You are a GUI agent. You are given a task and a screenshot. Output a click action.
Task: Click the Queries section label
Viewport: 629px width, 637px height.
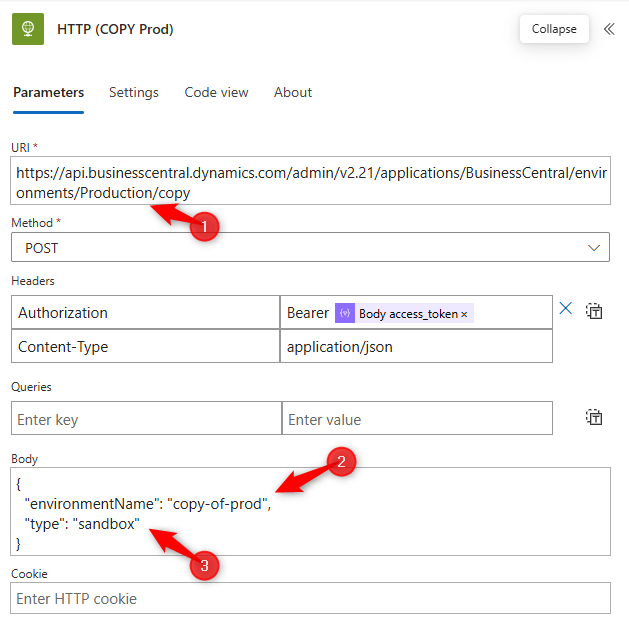point(31,387)
